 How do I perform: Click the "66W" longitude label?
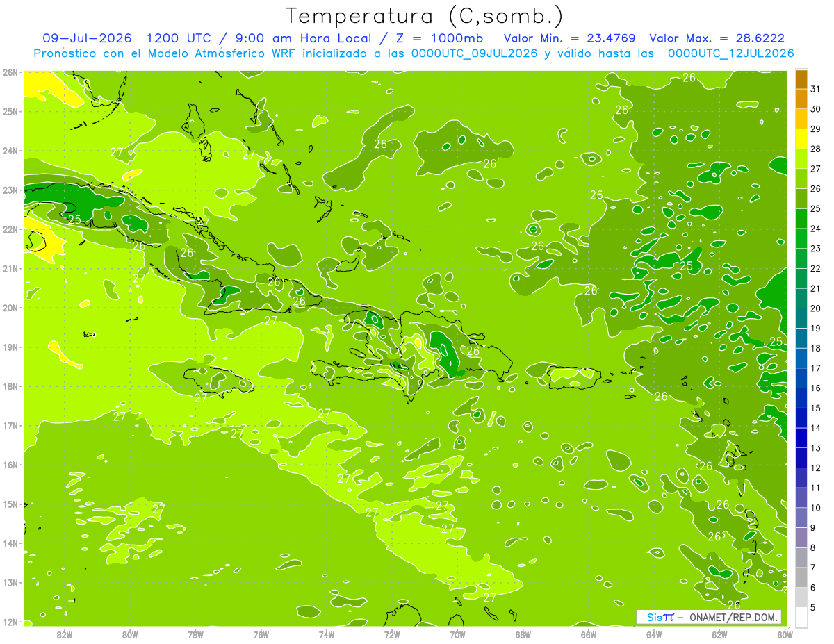tap(588, 634)
